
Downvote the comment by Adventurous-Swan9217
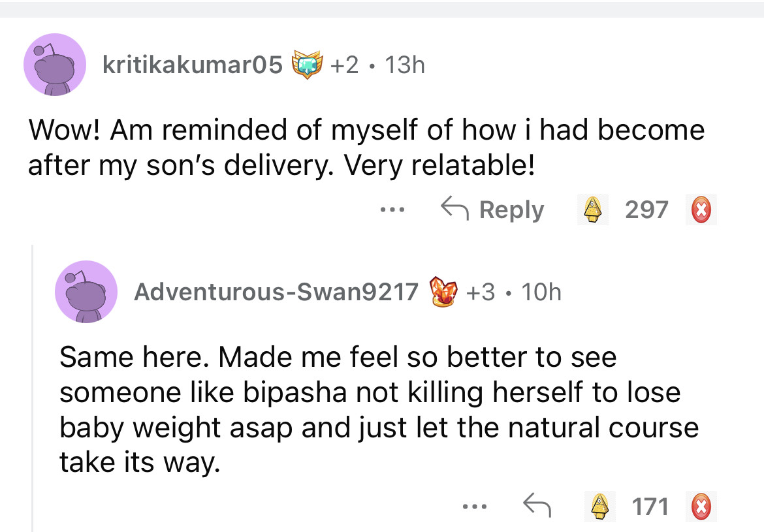(701, 506)
